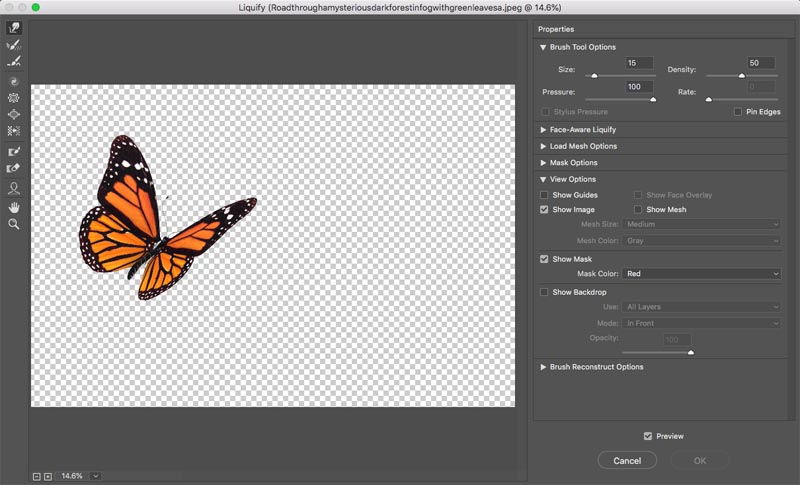
Task: Select the Hand tool
Action: click(14, 207)
